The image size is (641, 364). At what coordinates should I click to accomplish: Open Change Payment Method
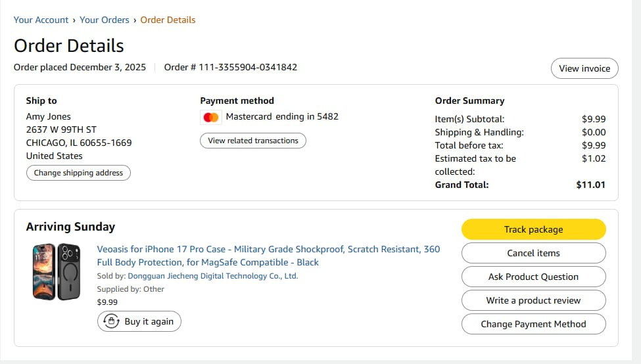click(x=533, y=324)
